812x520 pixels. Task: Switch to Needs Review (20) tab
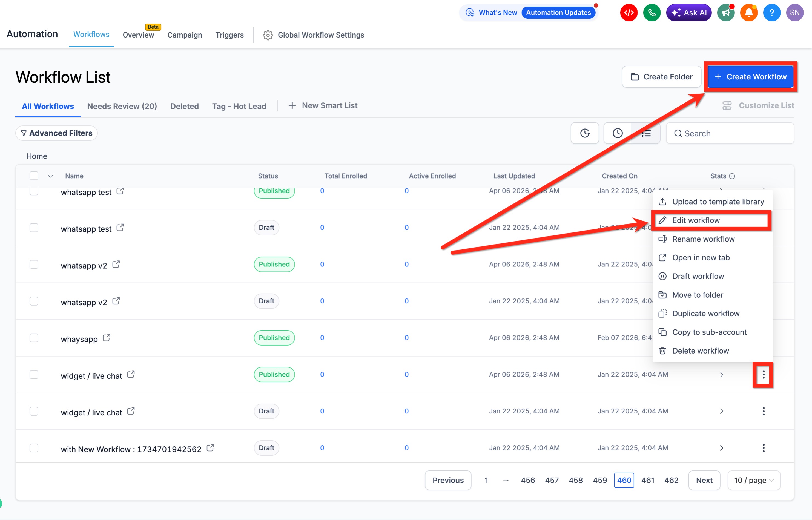(122, 106)
